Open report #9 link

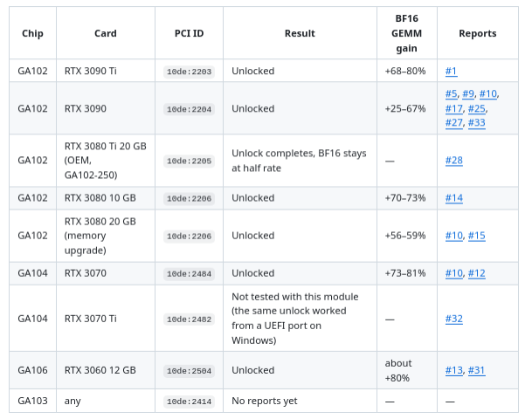(x=468, y=93)
